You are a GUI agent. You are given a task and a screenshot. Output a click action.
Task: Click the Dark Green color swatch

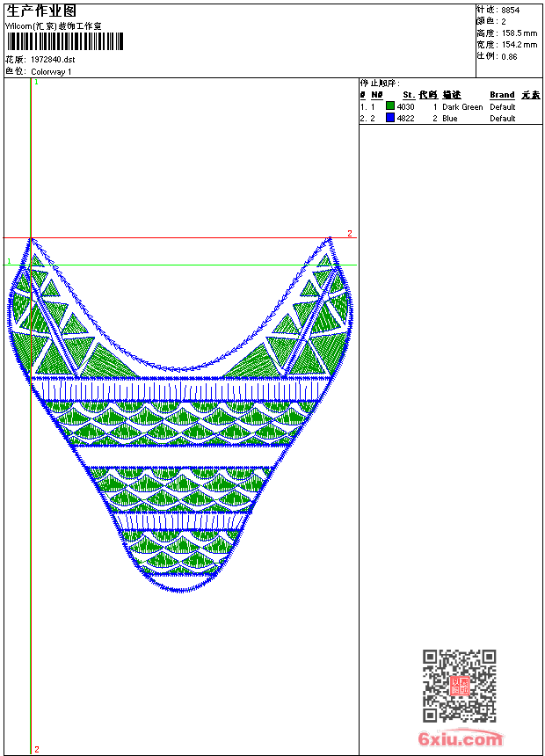(x=390, y=106)
